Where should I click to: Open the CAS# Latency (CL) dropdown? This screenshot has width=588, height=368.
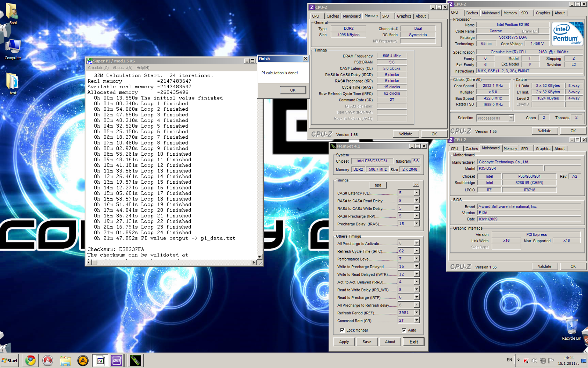[417, 193]
